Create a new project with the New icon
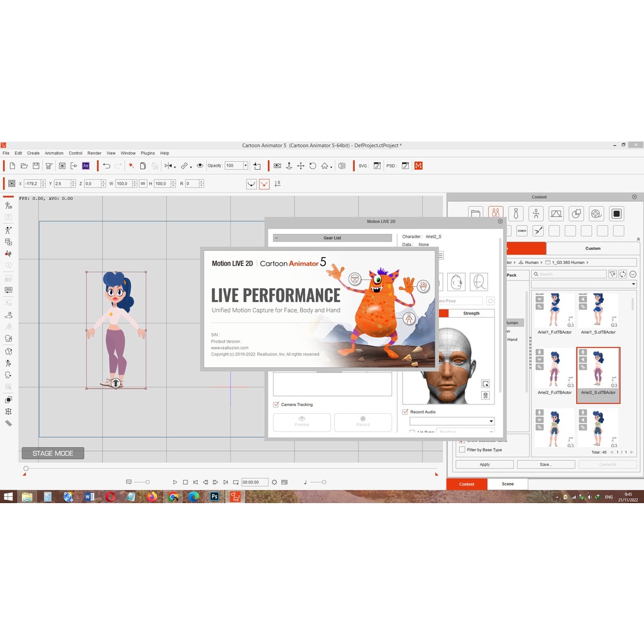 coord(13,166)
